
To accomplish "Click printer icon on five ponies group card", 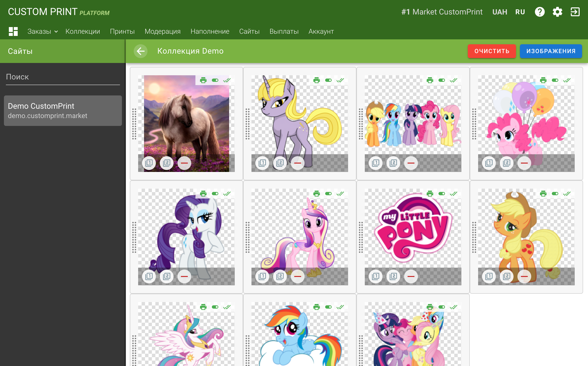I will (430, 80).
